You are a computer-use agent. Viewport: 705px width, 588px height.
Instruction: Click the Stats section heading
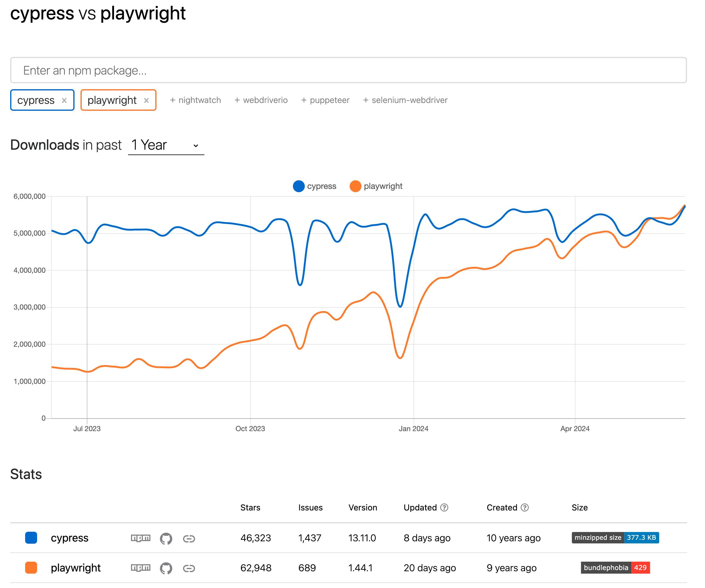(26, 474)
